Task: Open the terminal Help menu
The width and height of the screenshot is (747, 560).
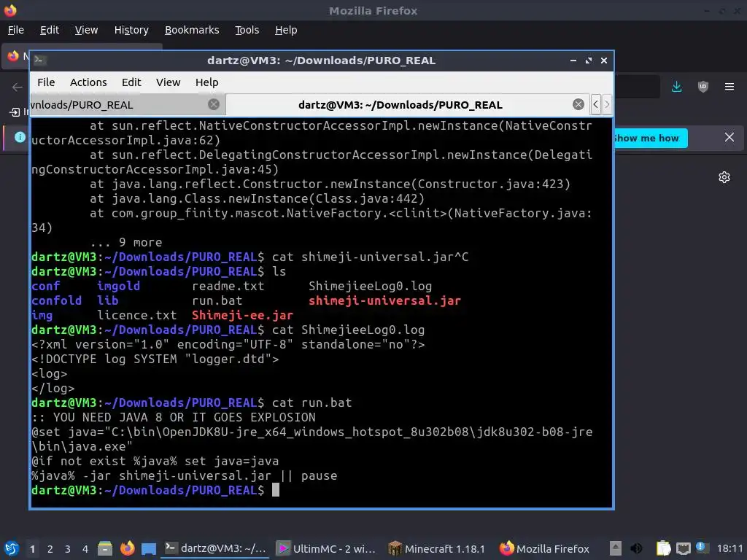Action: tap(206, 82)
